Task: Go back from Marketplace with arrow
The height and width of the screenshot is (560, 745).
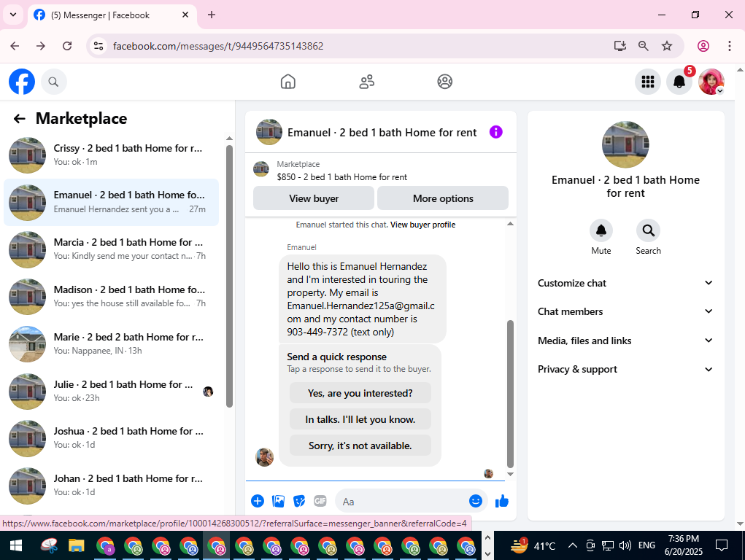Action: (20, 119)
